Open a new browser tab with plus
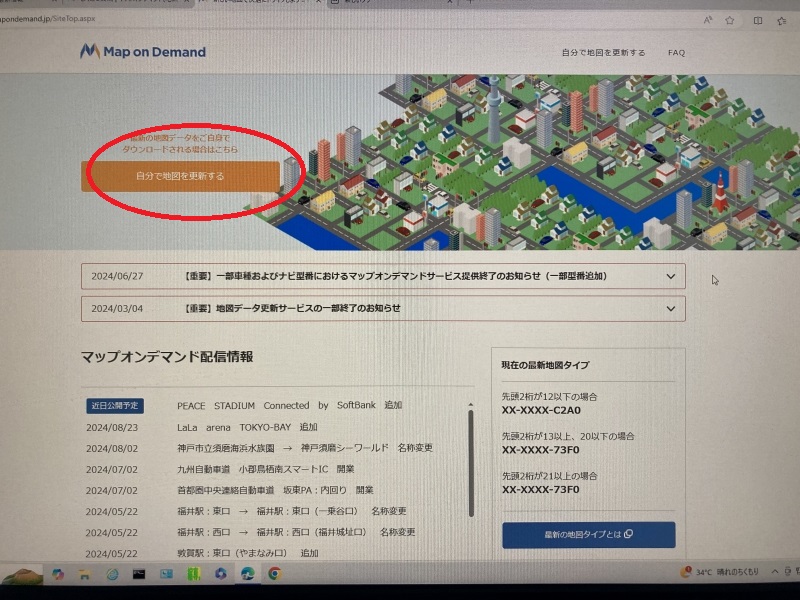This screenshot has height=600, width=800. coord(470,2)
